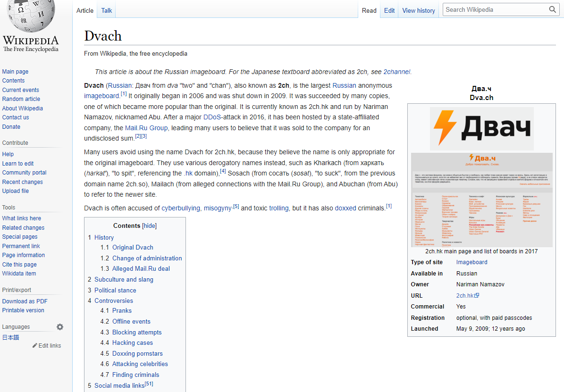Follow the .hk domain link
Screen dimensions: 564x392
188,173
